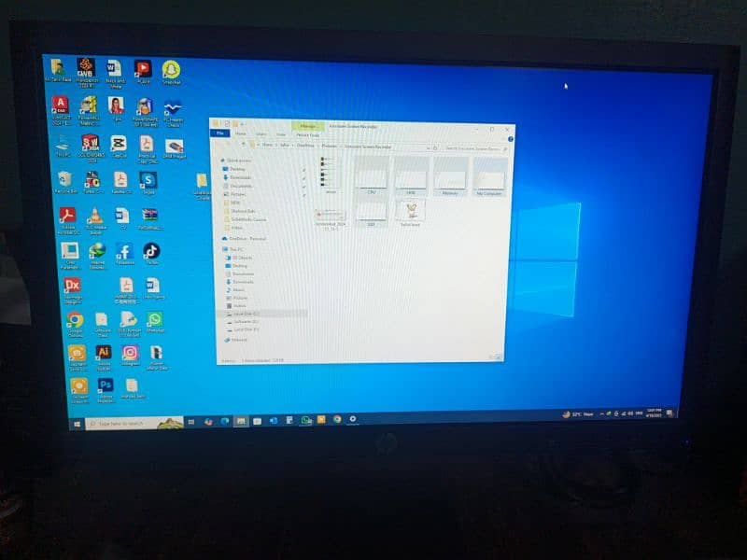Open the red YouTube-style player shortcut

point(143,72)
